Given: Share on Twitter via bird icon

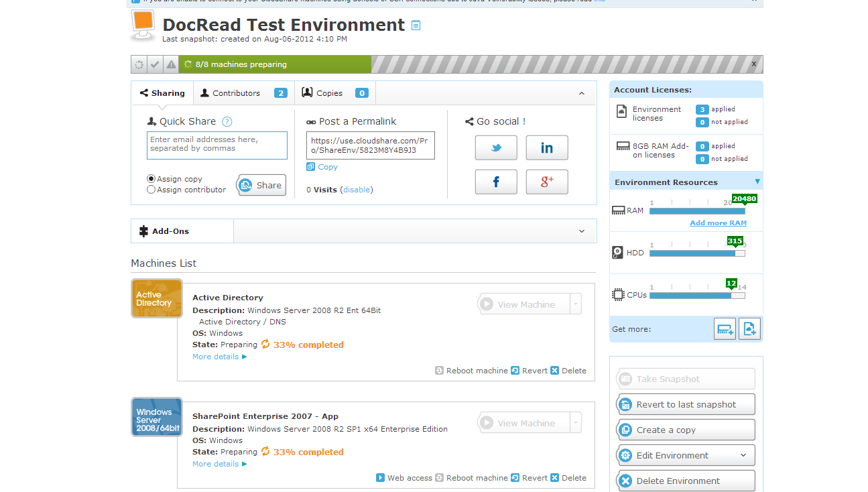Looking at the screenshot, I should coord(495,148).
